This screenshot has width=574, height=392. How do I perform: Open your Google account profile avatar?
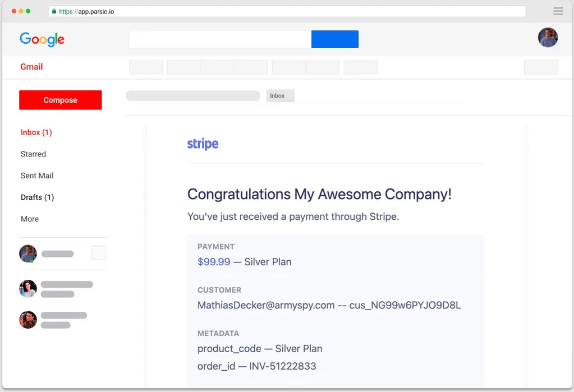click(x=548, y=38)
